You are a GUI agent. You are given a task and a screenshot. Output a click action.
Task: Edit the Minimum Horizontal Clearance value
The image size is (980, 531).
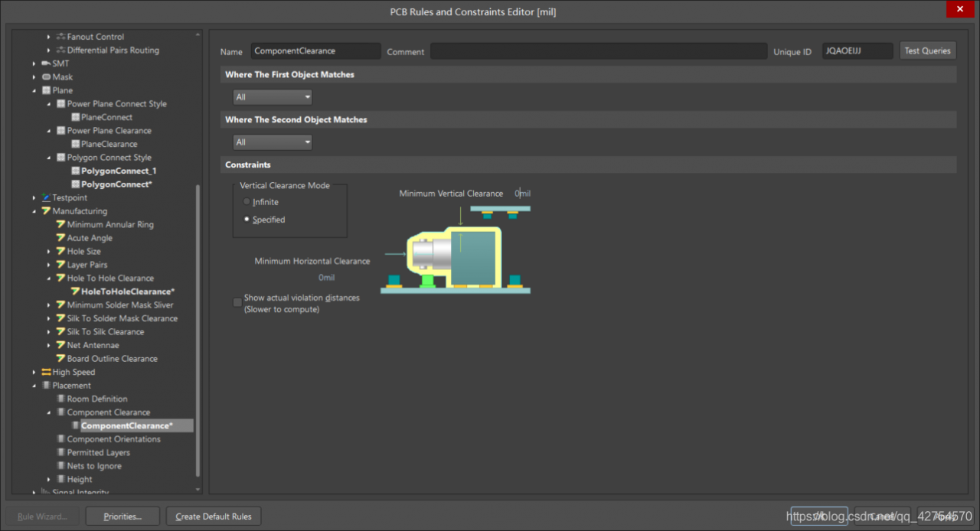click(x=327, y=278)
